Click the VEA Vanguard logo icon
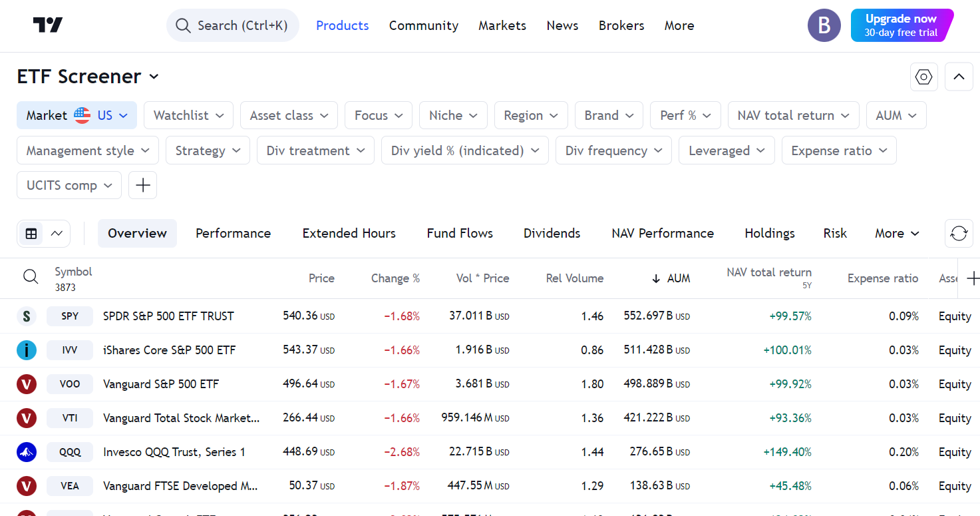The height and width of the screenshot is (516, 980). (x=27, y=486)
